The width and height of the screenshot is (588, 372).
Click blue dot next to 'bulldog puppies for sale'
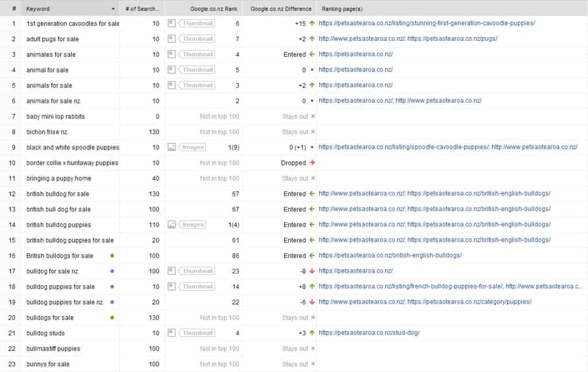(112, 286)
